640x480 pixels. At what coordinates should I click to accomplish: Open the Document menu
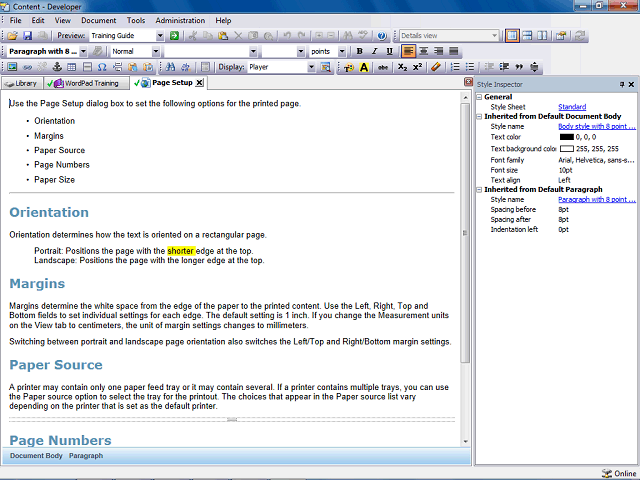[x=98, y=20]
